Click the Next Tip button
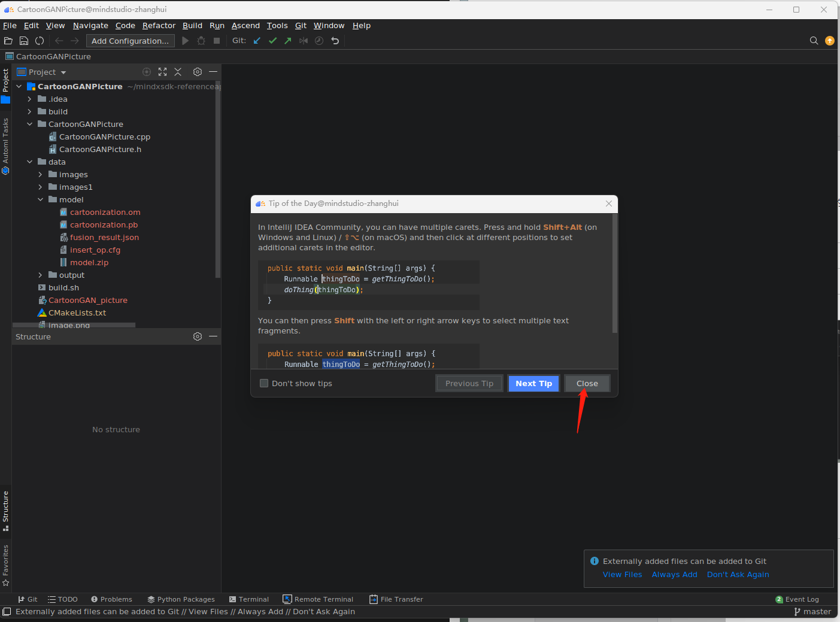 tap(533, 383)
